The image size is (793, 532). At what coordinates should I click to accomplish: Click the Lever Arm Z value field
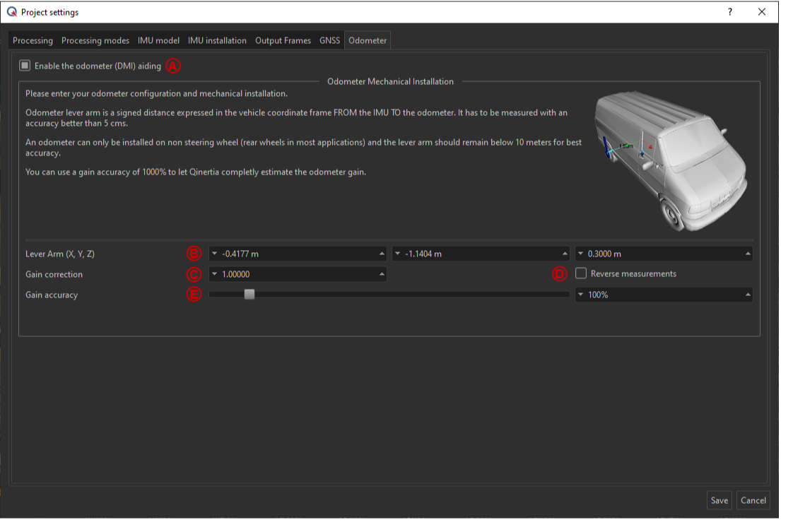[664, 254]
